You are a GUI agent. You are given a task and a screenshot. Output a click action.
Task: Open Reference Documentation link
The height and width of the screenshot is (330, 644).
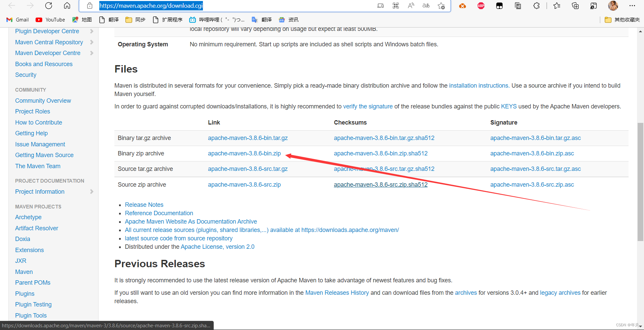(x=159, y=213)
